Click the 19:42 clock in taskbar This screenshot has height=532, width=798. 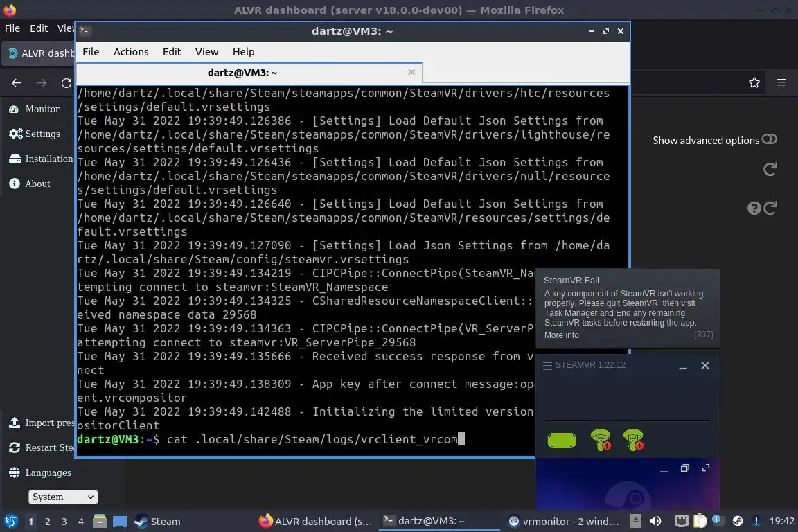[781, 522]
